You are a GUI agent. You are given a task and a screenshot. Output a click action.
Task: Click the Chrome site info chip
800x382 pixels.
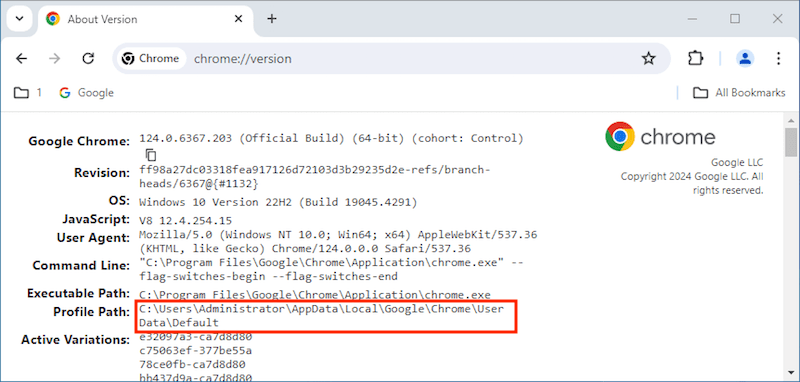151,59
